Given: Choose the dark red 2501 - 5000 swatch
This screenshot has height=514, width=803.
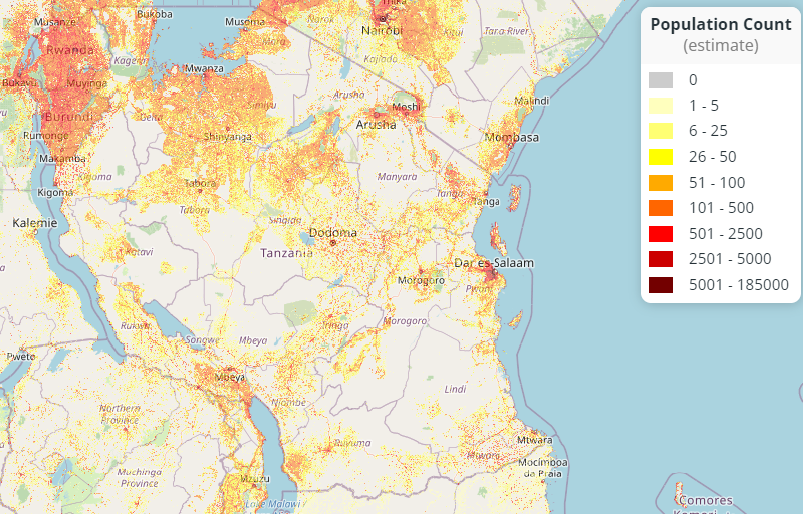Looking at the screenshot, I should click(x=661, y=259).
